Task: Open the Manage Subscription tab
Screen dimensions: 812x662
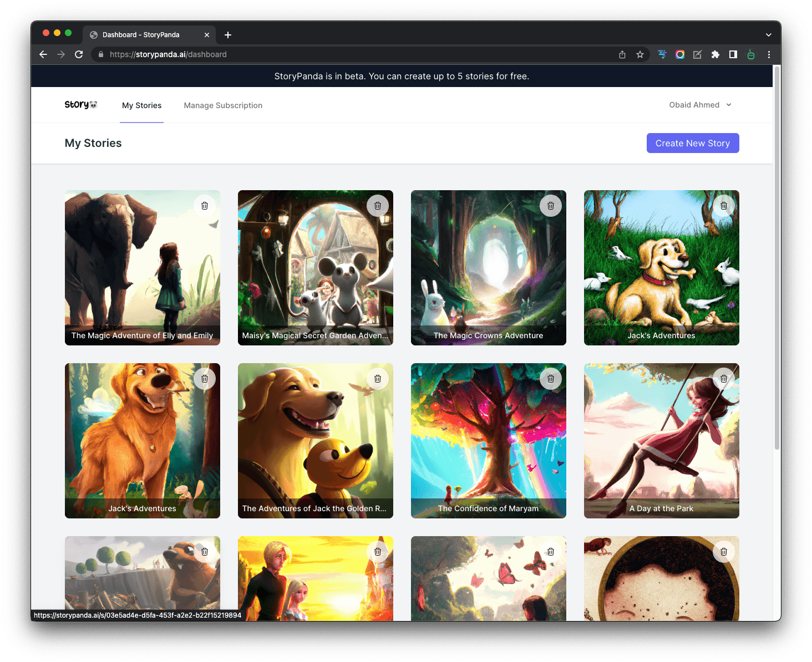Action: pos(223,105)
